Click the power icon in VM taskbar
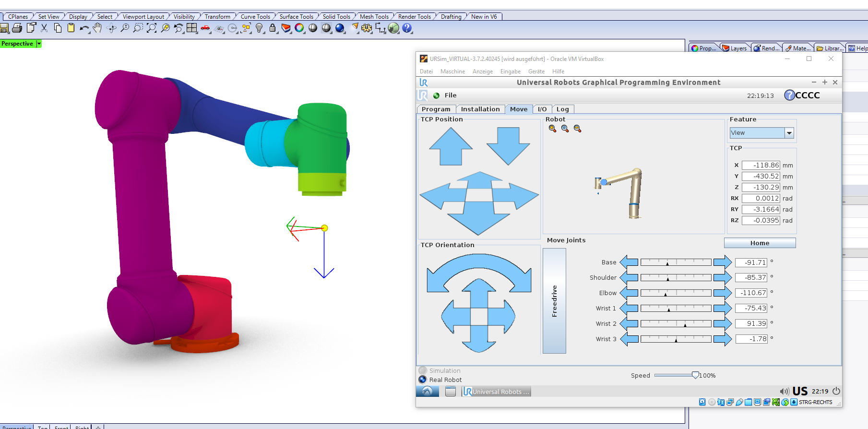 (836, 391)
